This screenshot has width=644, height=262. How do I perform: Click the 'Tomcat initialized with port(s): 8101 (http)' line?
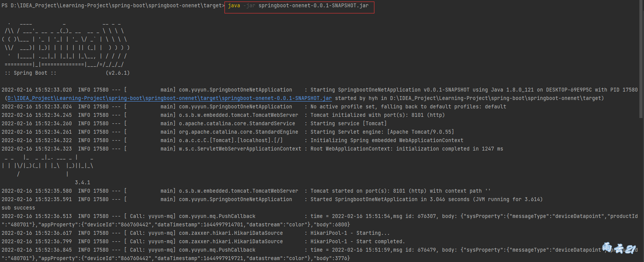pyautogui.click(x=377, y=115)
